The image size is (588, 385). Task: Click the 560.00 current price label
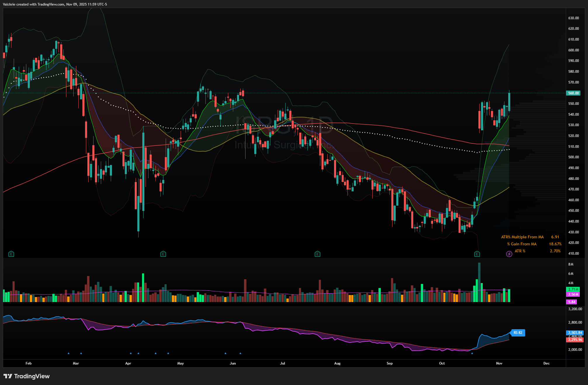click(573, 93)
